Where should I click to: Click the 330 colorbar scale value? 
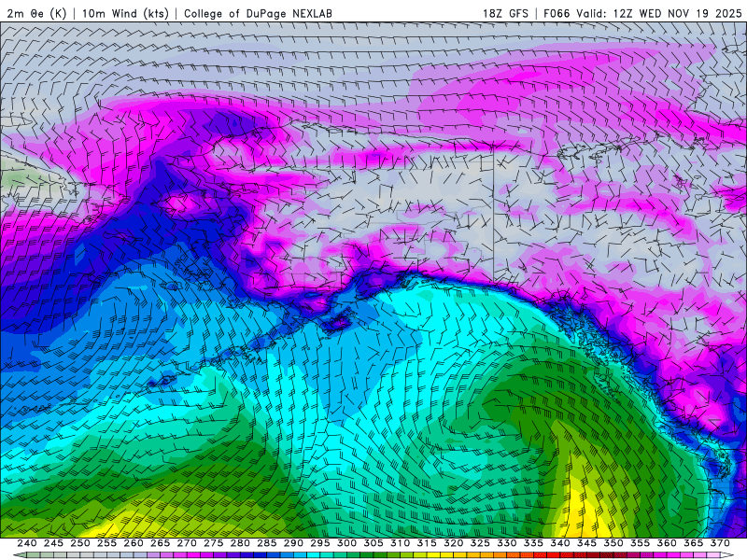pos(507,543)
